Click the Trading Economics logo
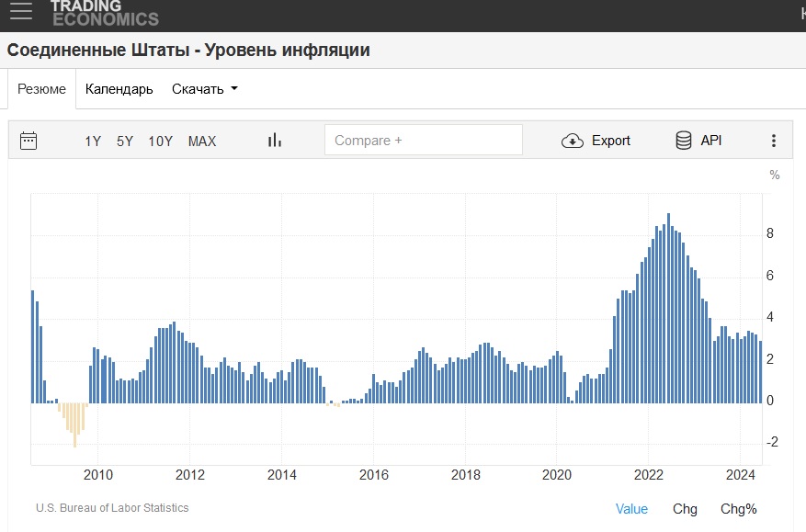Image resolution: width=806 pixels, height=532 pixels. click(x=104, y=13)
